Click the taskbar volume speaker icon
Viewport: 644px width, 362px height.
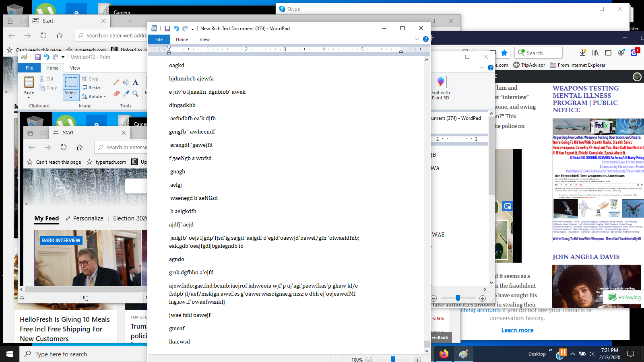point(591,354)
